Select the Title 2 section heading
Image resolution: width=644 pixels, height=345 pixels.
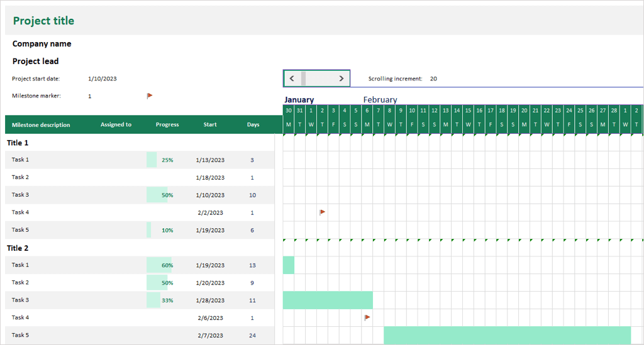tap(18, 248)
